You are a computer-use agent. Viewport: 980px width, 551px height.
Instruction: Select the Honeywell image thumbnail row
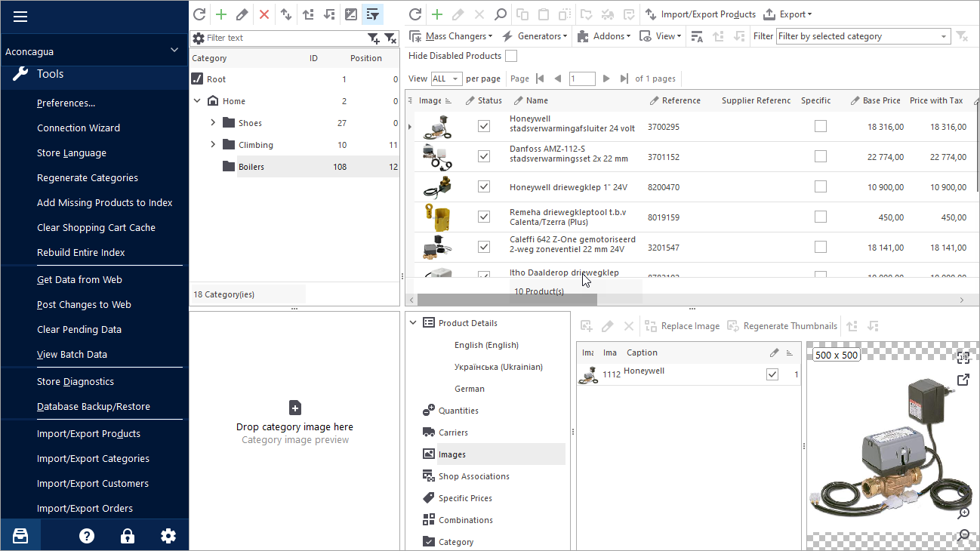click(688, 374)
